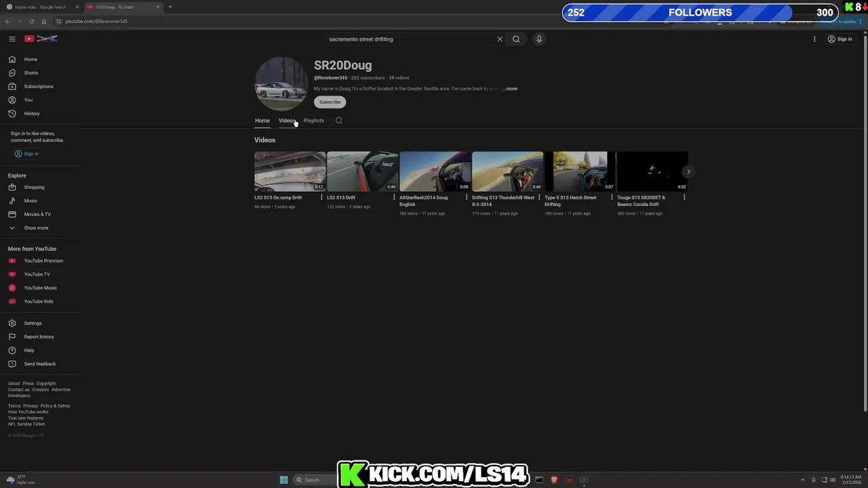Start voice search with the microphone
The height and width of the screenshot is (488, 868).
click(x=539, y=39)
